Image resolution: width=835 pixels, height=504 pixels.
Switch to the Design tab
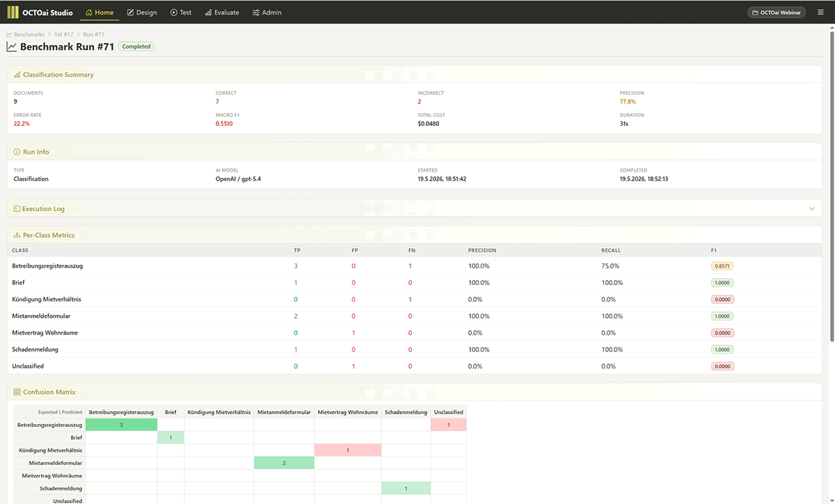(x=142, y=13)
